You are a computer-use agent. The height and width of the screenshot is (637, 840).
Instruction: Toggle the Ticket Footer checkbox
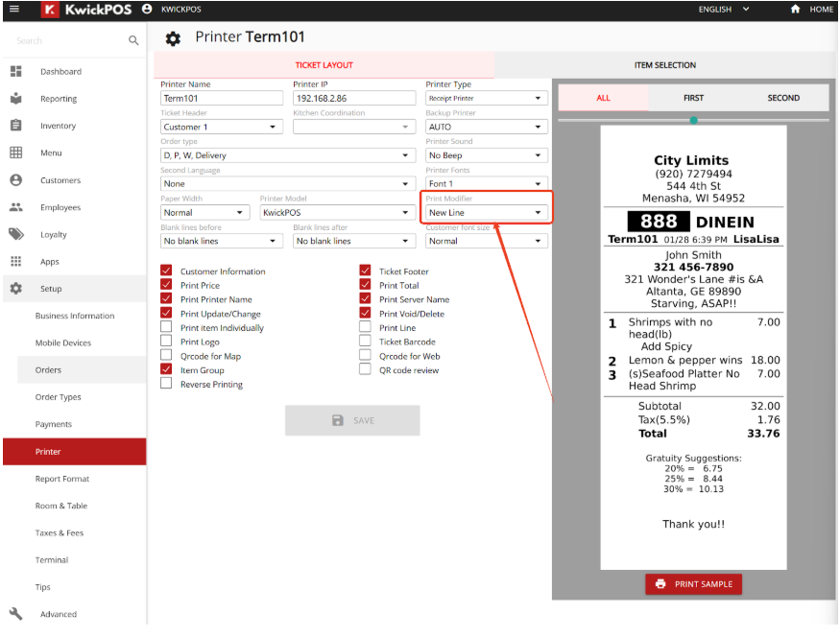click(365, 271)
